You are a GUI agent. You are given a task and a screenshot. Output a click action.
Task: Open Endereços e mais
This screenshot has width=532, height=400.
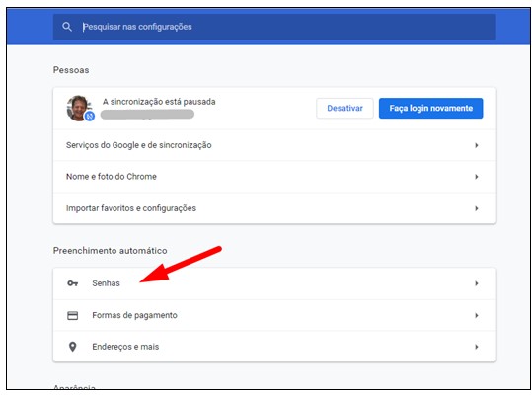coord(274,347)
